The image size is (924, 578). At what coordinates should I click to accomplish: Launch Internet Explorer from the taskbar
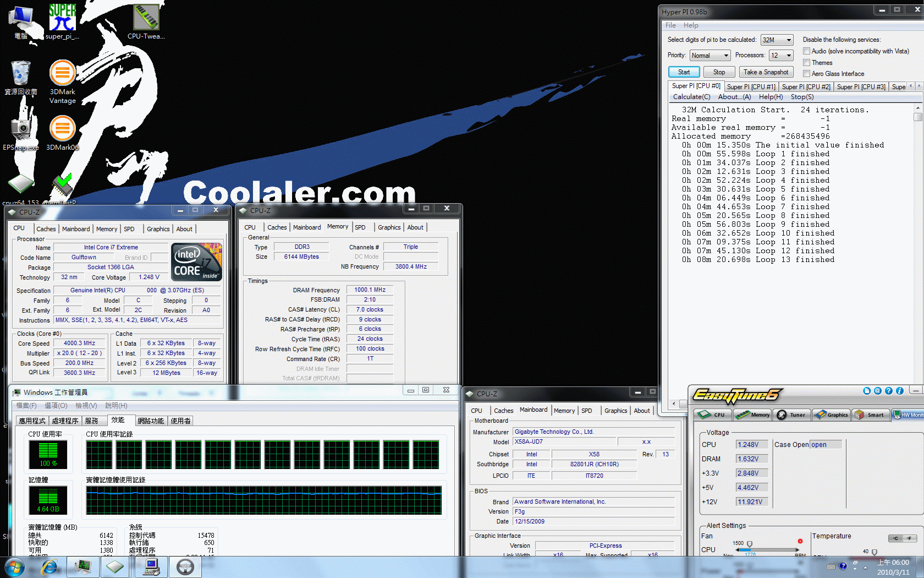[50, 567]
